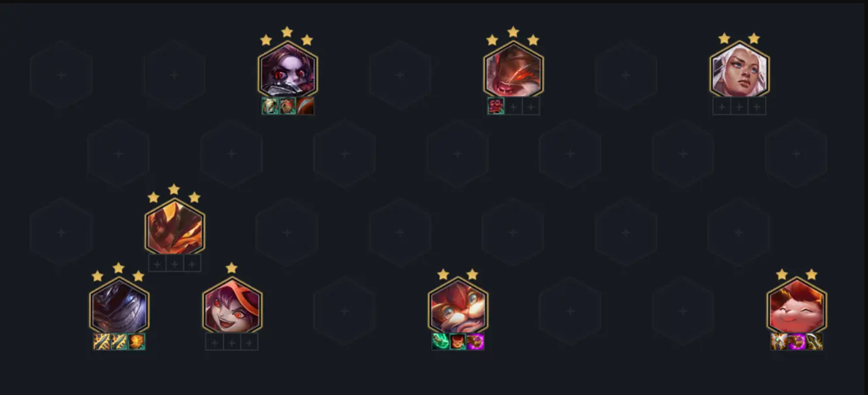The image size is (868, 395).
Task: Select the red slashing champion with cloth item
Action: [513, 70]
